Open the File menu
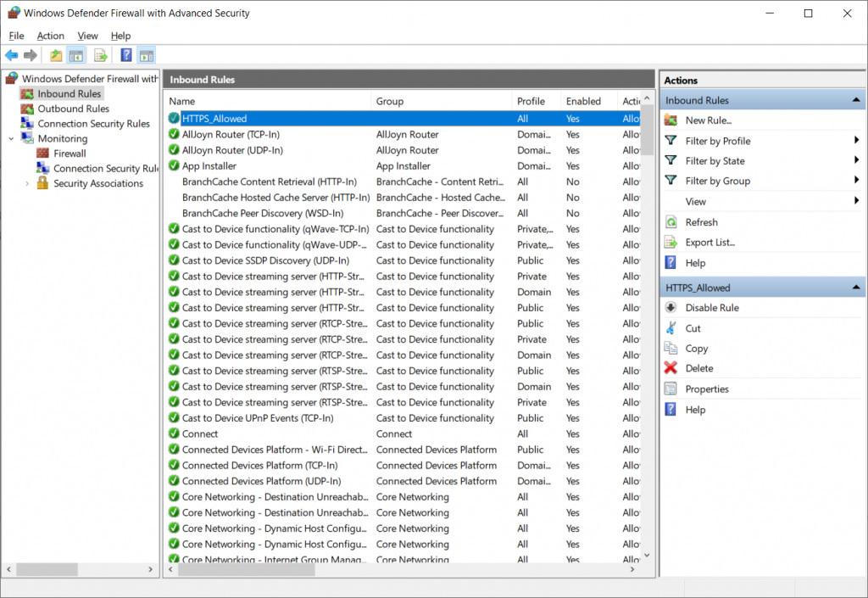Image resolution: width=868 pixels, height=598 pixels. 17,36
